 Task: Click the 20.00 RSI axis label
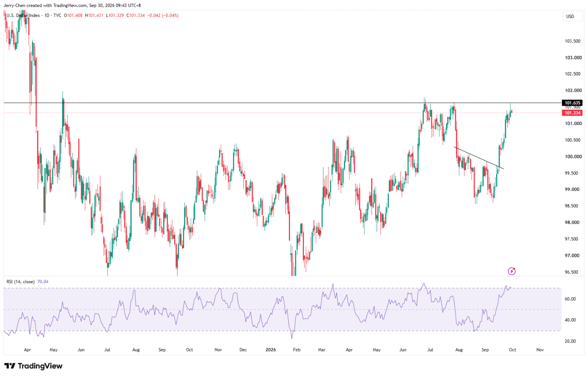point(570,341)
